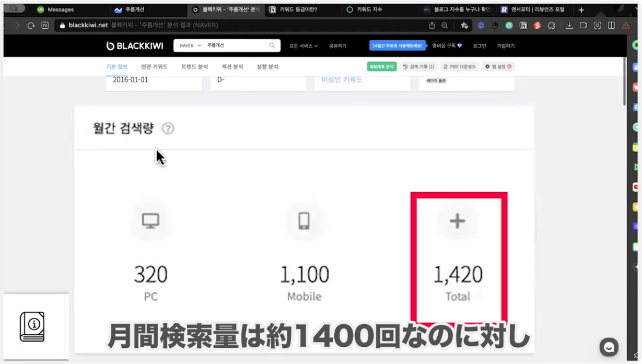The image size is (642, 364).
Task: Click the 로그인 link
Action: click(479, 46)
